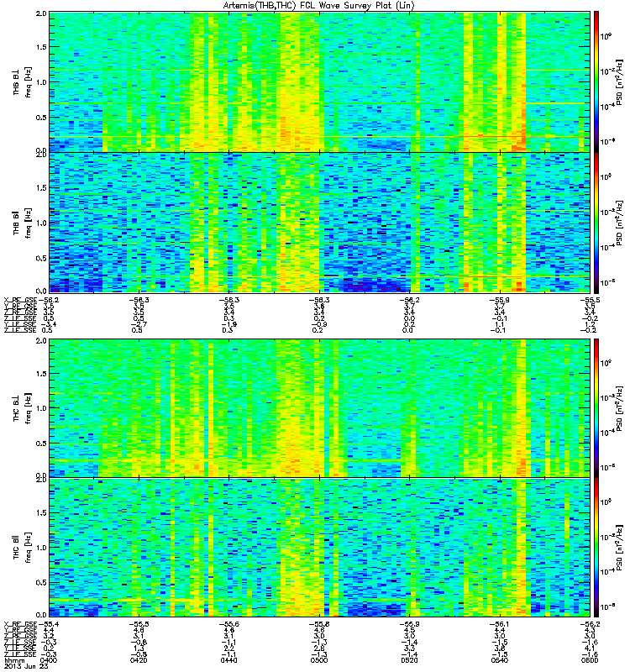Image resolution: width=630 pixels, height=672 pixels.
Task: Click the THB B-parallel spectrogram panel
Action: point(320,223)
